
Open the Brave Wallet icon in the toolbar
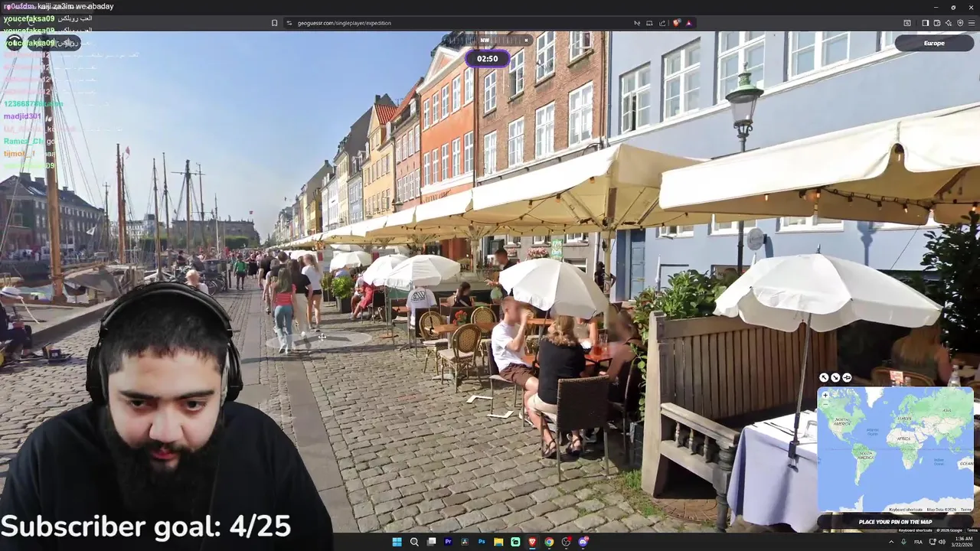click(937, 23)
